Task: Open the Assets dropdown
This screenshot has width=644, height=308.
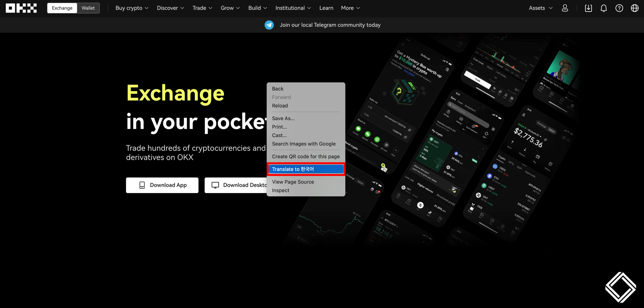Action: pyautogui.click(x=541, y=8)
